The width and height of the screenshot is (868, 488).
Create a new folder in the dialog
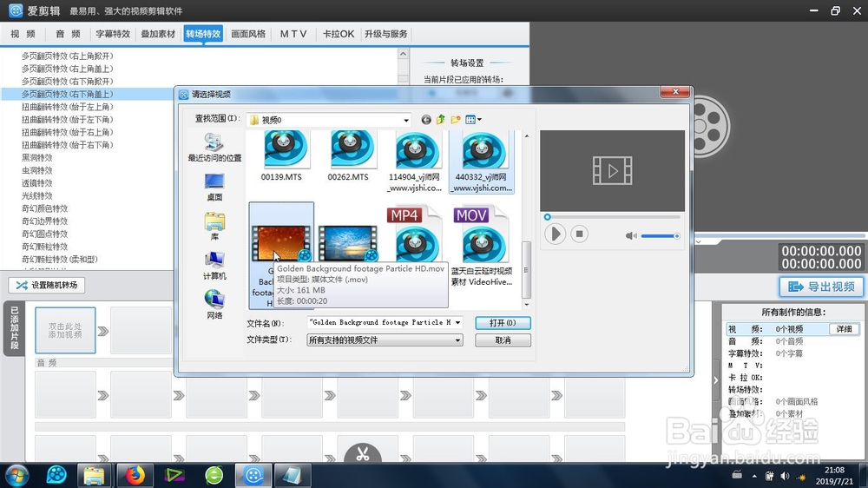coord(456,120)
